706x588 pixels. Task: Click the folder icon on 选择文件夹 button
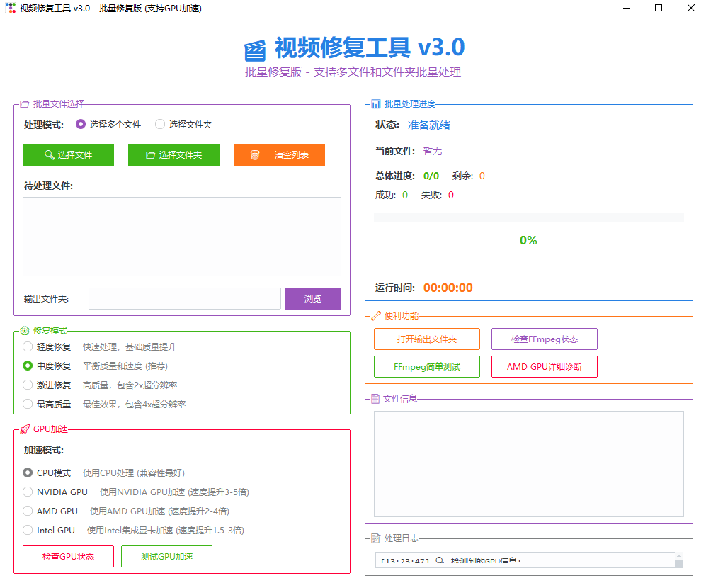(150, 155)
